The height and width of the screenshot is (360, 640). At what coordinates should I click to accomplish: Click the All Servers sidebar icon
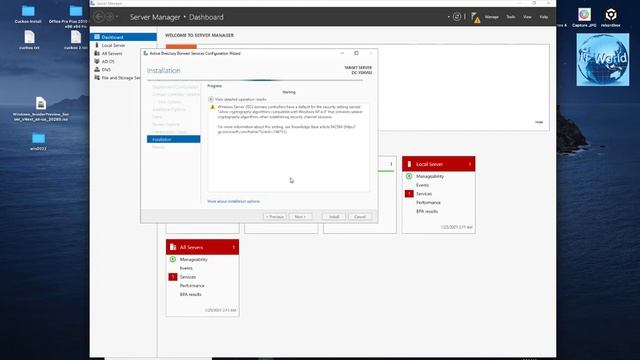(x=97, y=53)
